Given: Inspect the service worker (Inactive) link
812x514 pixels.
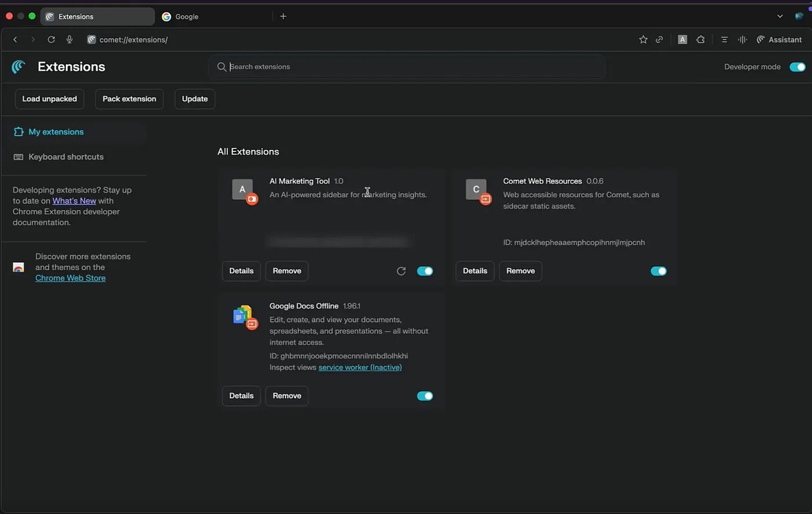Looking at the screenshot, I should [360, 367].
